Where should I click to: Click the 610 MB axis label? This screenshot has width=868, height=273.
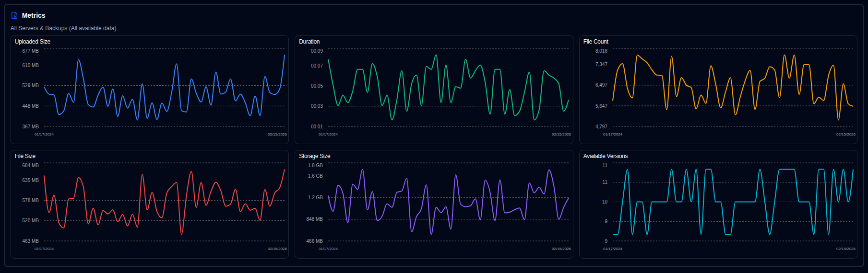pyautogui.click(x=31, y=65)
